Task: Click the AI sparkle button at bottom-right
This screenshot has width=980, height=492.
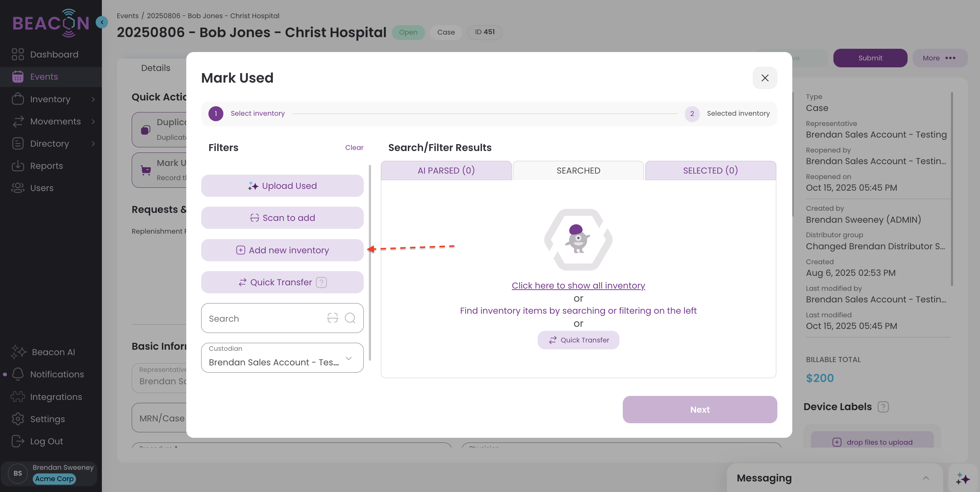Action: 963,478
